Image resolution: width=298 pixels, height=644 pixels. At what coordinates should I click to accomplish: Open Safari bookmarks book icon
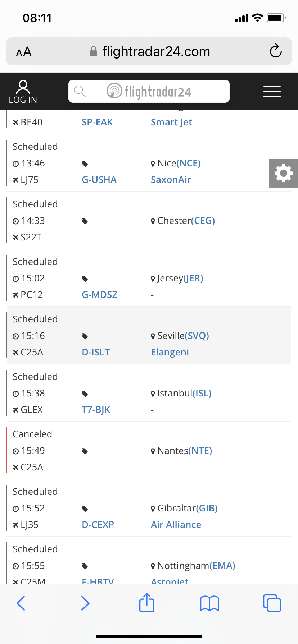pyautogui.click(x=209, y=603)
